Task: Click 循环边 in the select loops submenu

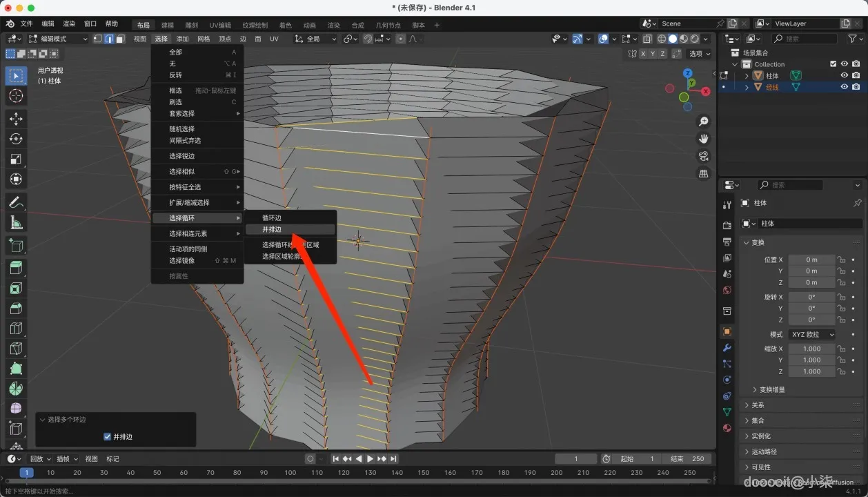Action: [x=272, y=217]
